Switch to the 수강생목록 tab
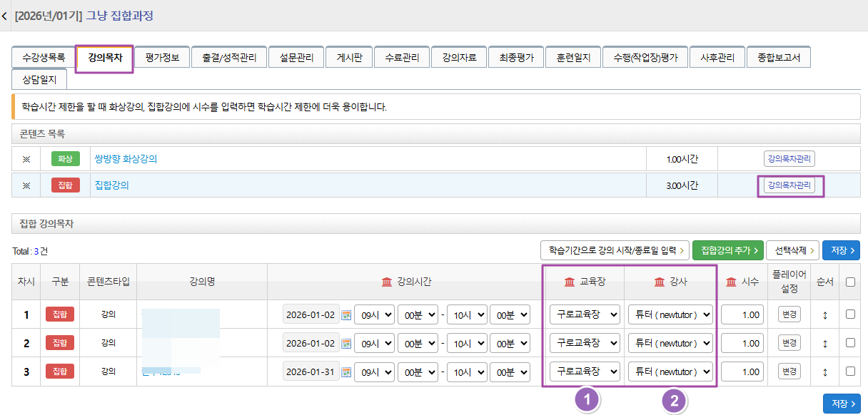Viewport: 868px width, 415px height. tap(44, 58)
